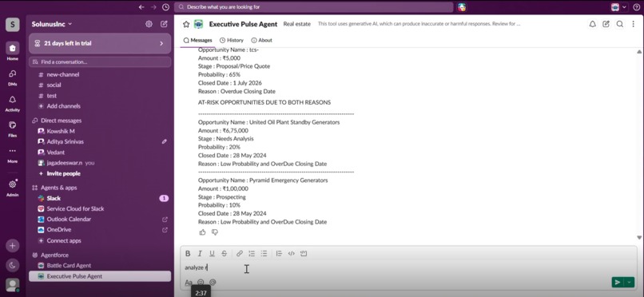Toggle bulleted list formatting
This screenshot has height=297, width=644.
[x=264, y=254]
